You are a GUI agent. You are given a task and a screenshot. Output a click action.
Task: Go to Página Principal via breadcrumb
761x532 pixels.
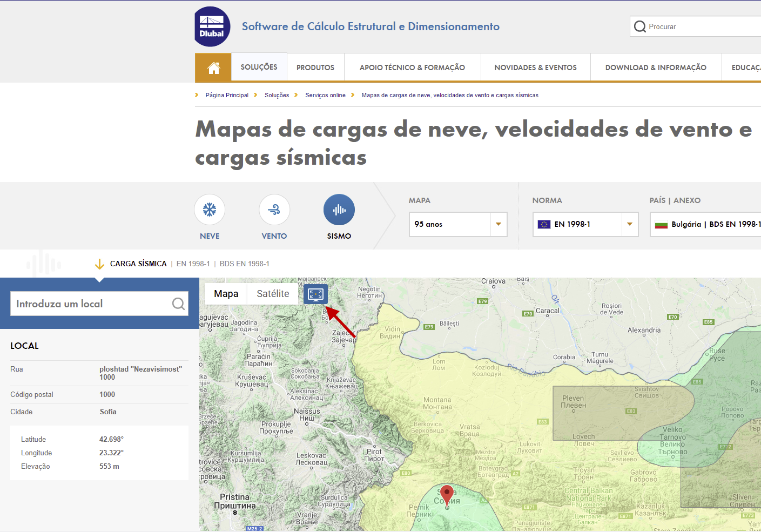point(227,95)
